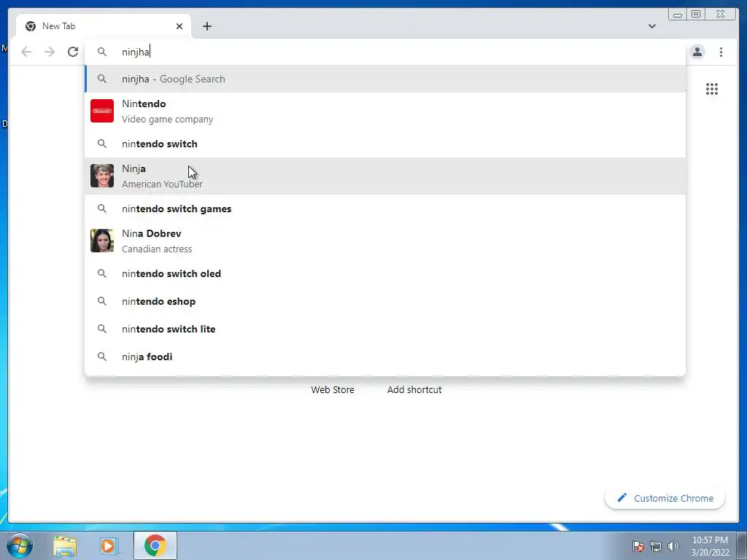Viewport: 747px width, 560px height.
Task: Open the Web Store shortcut
Action: coord(333,389)
